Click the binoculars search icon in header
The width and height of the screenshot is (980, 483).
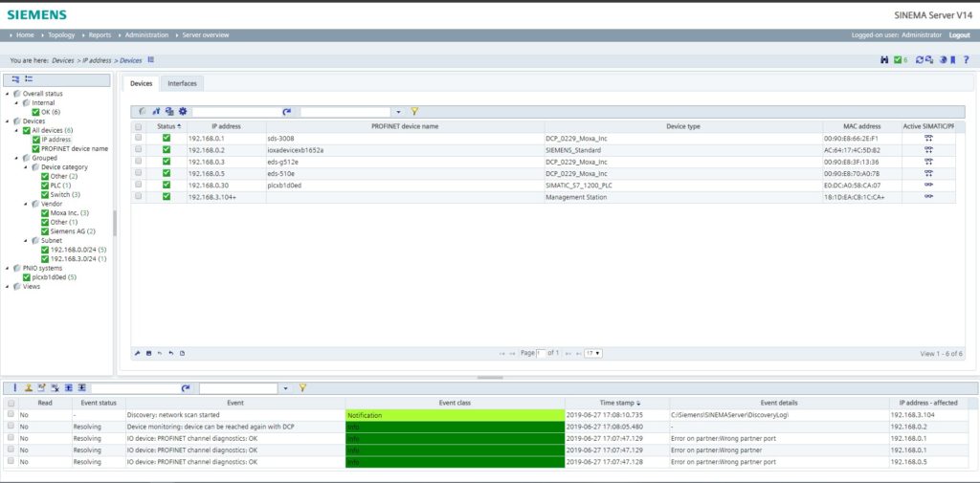[884, 60]
